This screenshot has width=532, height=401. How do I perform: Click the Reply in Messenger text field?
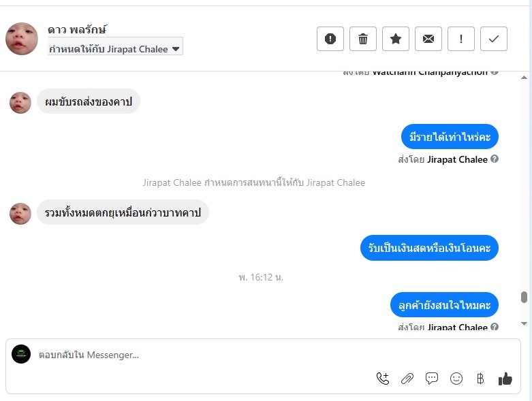pos(204,355)
